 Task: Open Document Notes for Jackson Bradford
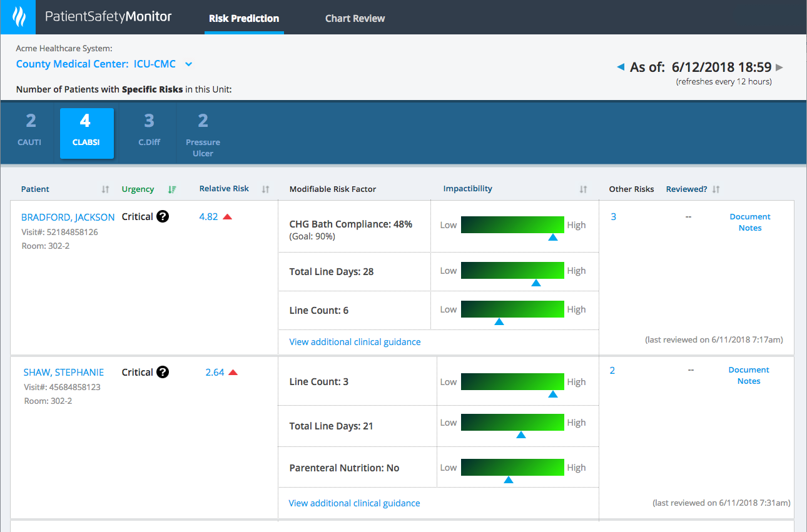(x=749, y=222)
